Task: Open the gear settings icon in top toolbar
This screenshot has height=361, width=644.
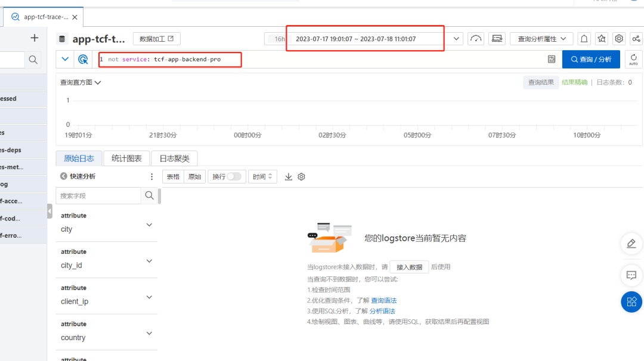Action: coord(619,39)
